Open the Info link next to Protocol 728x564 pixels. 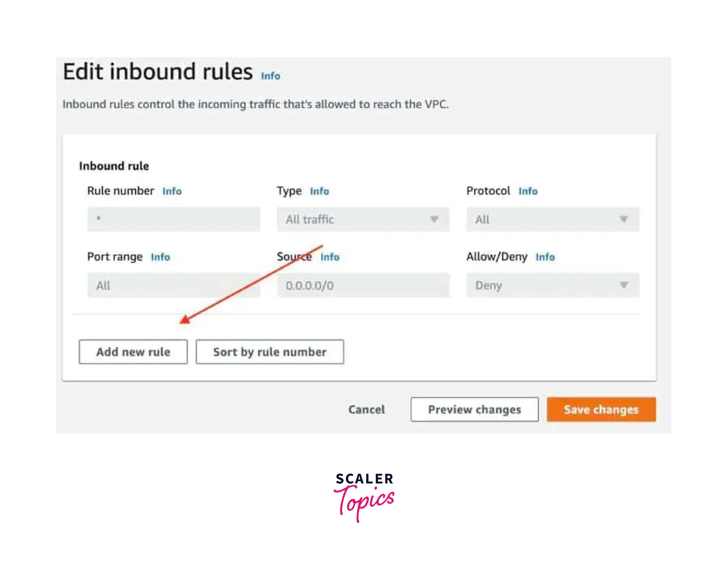click(528, 191)
